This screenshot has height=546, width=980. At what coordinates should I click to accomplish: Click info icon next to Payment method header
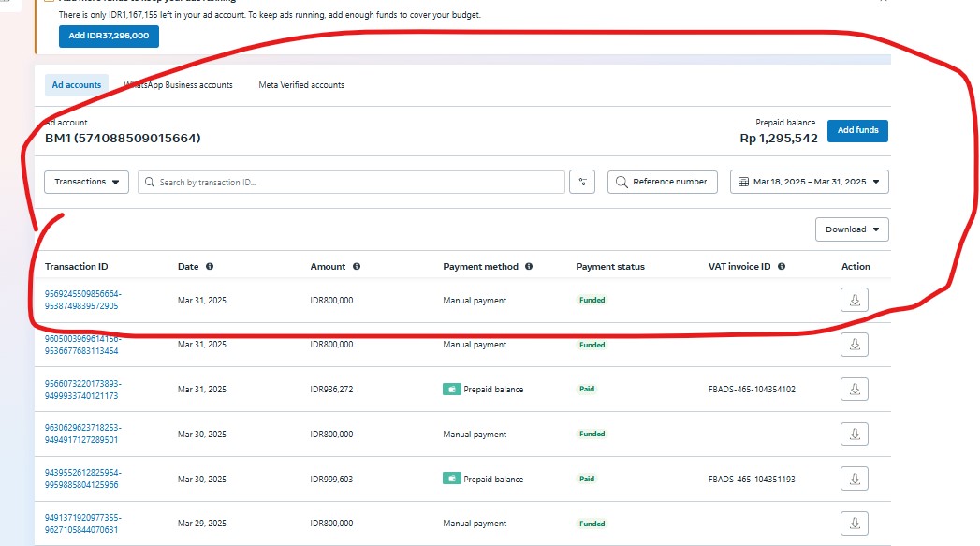pyautogui.click(x=529, y=267)
